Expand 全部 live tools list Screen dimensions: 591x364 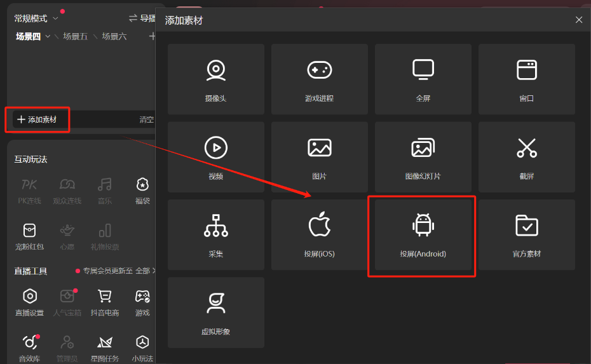point(146,271)
